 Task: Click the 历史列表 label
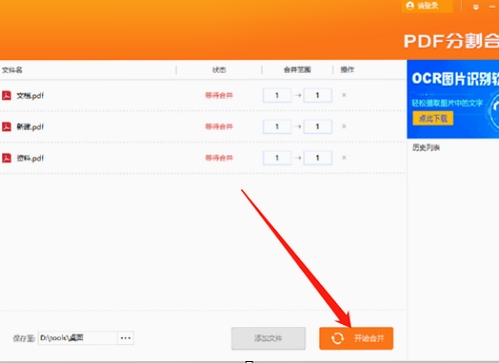pyautogui.click(x=426, y=147)
